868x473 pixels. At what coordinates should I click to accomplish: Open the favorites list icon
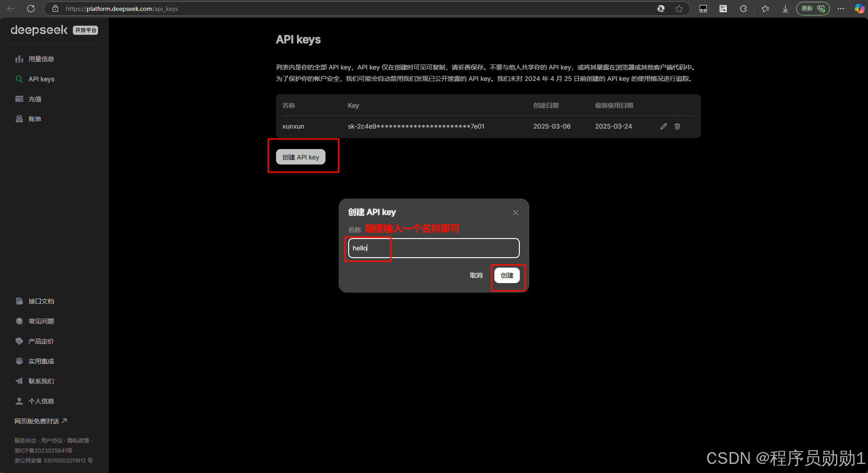coord(765,9)
